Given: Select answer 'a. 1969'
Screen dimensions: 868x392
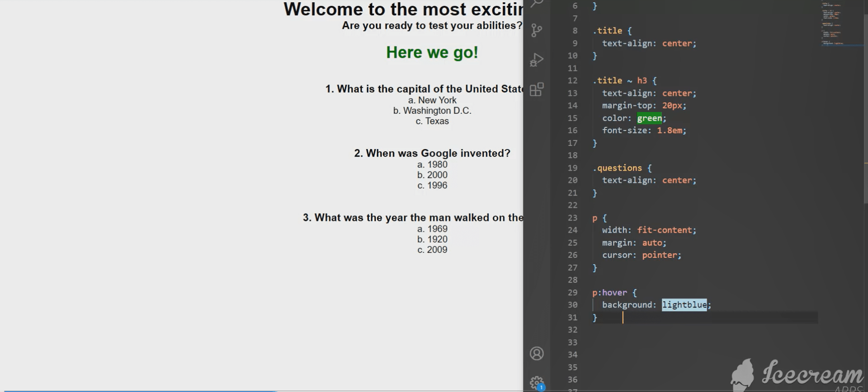Looking at the screenshot, I should coord(432,229).
